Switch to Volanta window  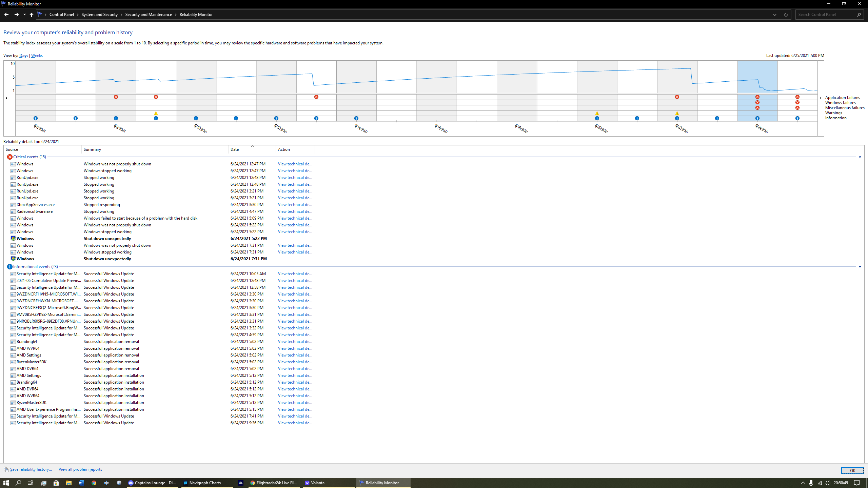[x=329, y=483]
